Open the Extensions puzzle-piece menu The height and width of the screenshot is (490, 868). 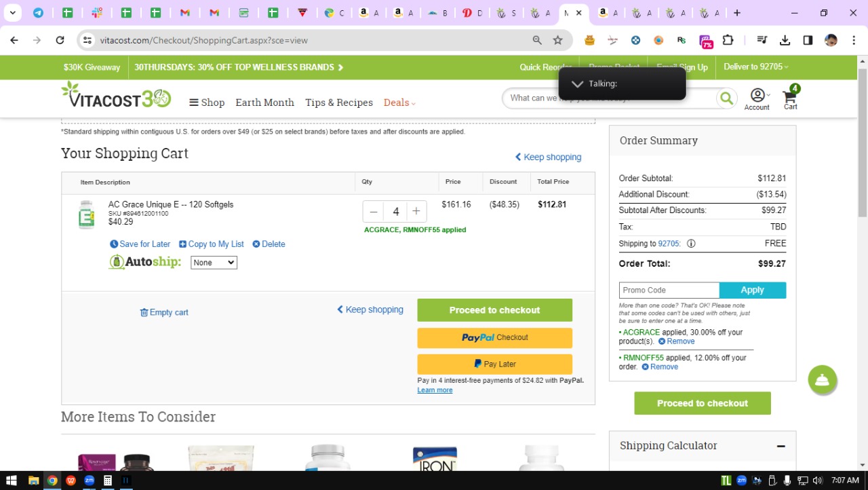pos(728,40)
